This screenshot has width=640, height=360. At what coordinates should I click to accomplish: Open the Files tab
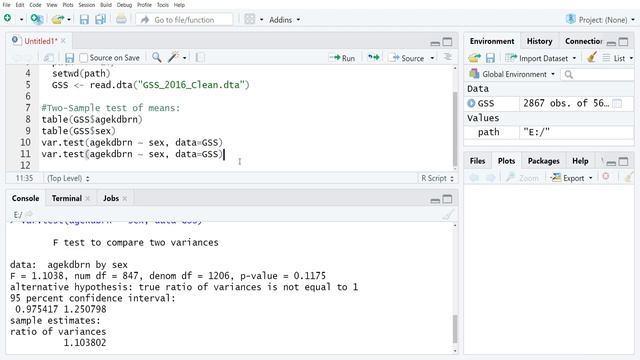click(x=477, y=161)
